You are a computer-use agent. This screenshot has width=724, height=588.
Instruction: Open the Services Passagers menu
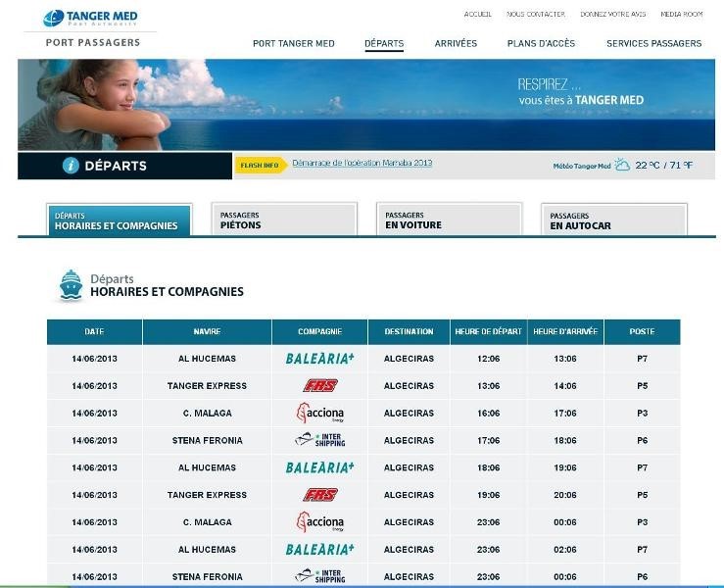[653, 43]
